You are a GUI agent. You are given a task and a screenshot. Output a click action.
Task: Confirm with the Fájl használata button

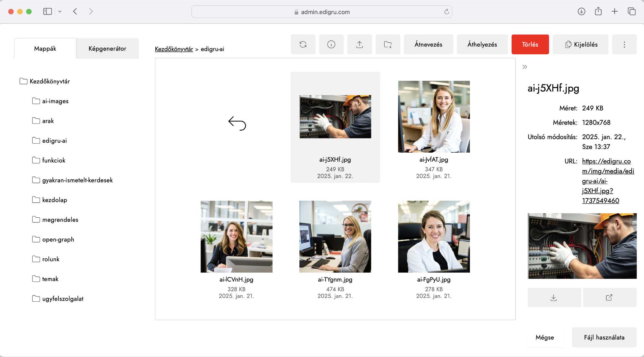tap(604, 337)
